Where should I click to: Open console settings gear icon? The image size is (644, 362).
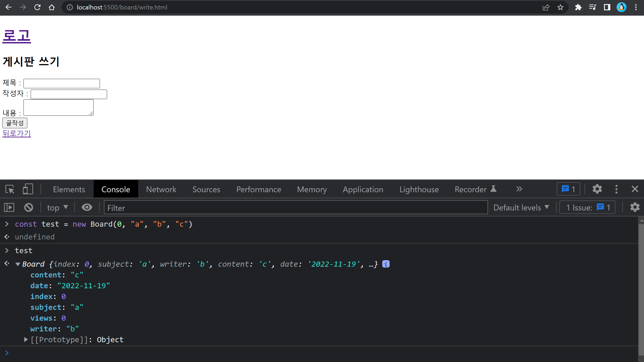(x=635, y=207)
